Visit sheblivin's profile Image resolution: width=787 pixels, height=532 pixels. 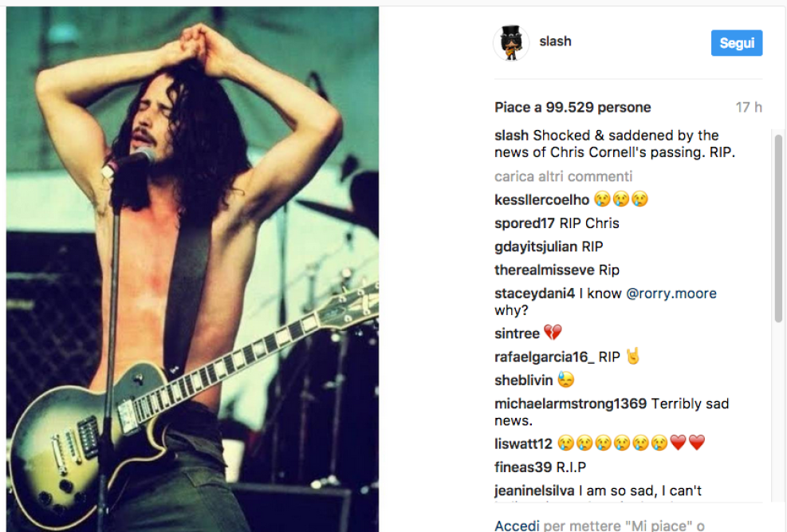[x=524, y=380]
